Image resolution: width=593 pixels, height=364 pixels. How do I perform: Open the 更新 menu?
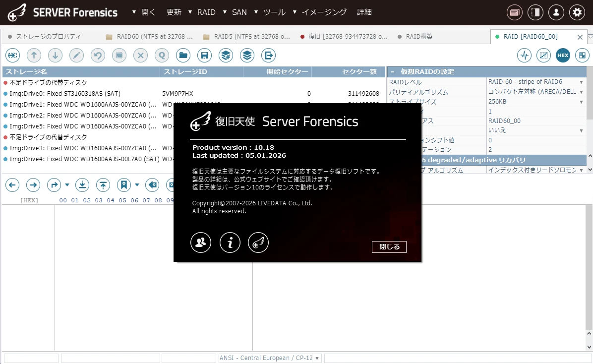174,12
